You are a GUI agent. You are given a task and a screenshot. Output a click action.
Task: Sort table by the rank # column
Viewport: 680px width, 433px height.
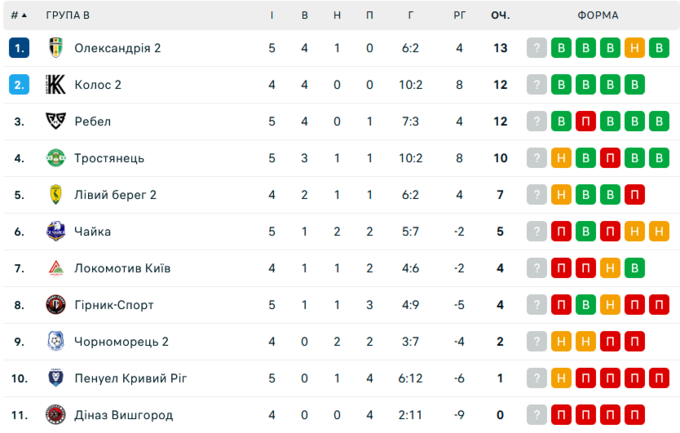[18, 15]
